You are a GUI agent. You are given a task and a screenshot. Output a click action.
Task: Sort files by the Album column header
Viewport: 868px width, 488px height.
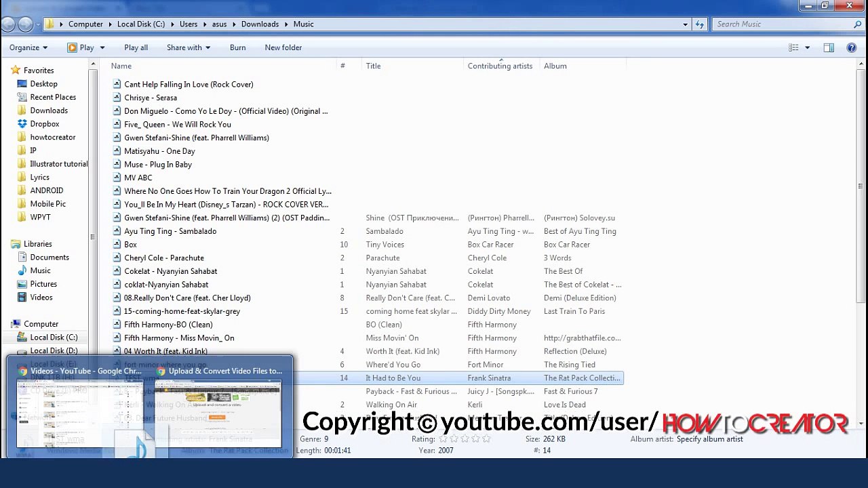point(583,66)
